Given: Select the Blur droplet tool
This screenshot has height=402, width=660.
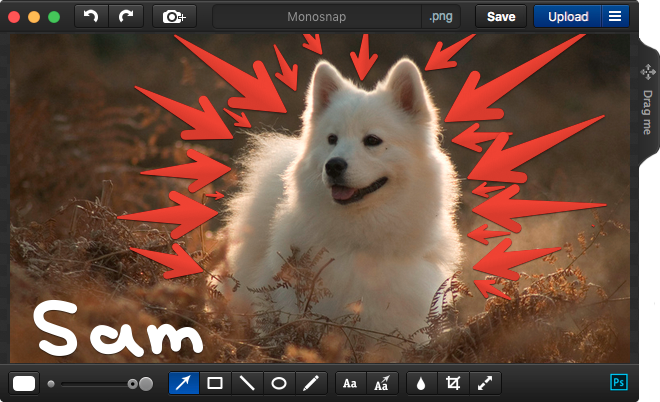Looking at the screenshot, I should click(x=420, y=383).
